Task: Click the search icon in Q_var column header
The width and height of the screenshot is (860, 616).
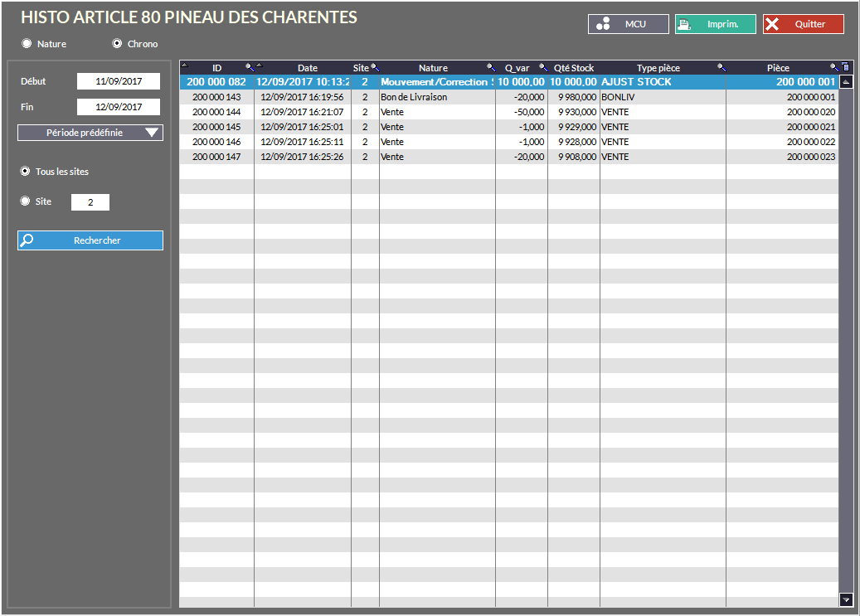Action: pos(542,67)
